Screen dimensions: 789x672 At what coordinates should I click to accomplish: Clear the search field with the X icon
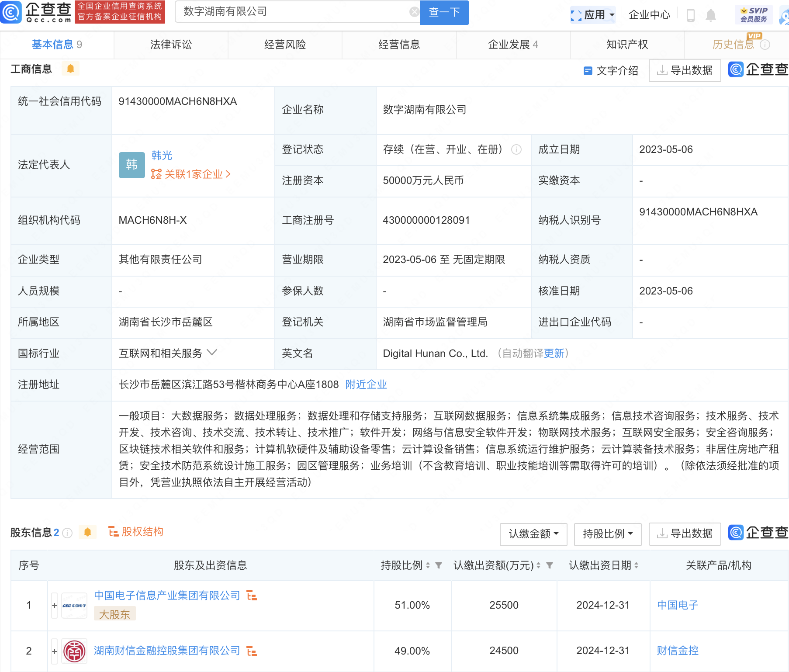pyautogui.click(x=414, y=12)
